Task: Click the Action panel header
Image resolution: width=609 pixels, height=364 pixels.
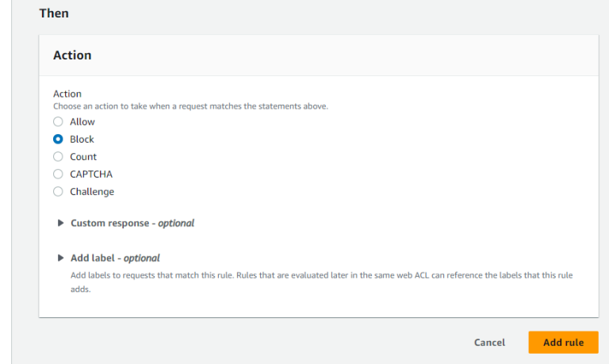Action: point(72,56)
